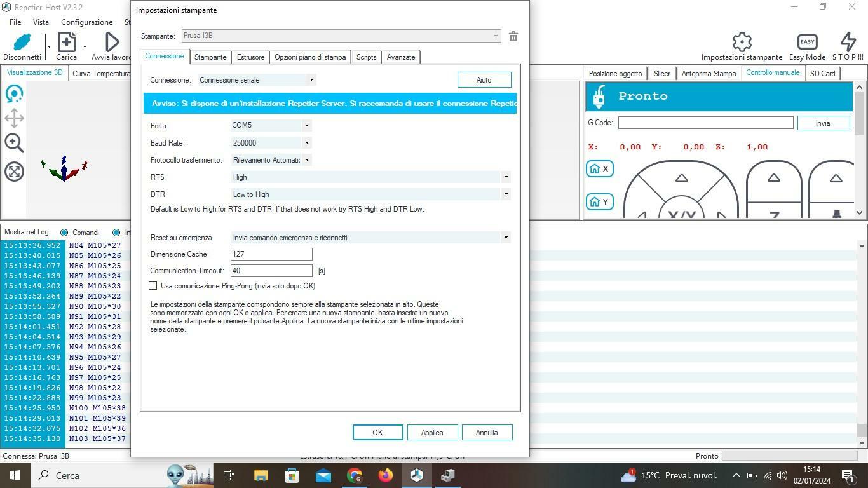
Task: Select the zoom magnifier tool
Action: click(14, 143)
